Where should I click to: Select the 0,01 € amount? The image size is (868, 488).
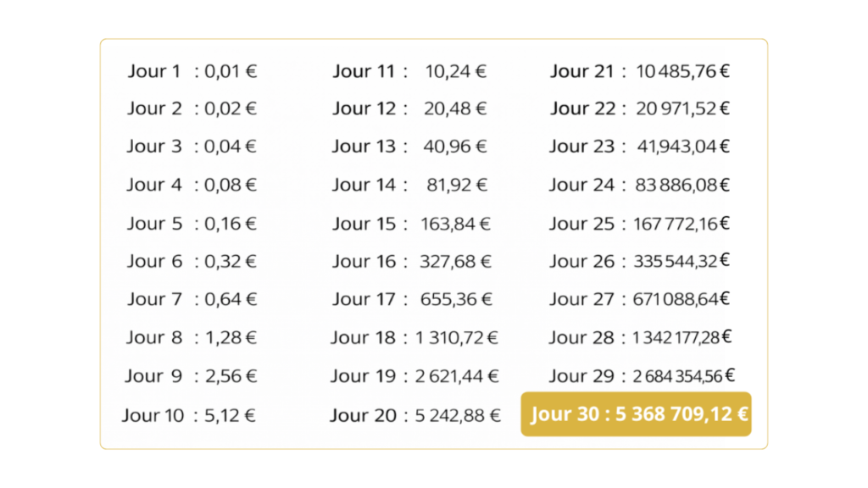coord(231,71)
